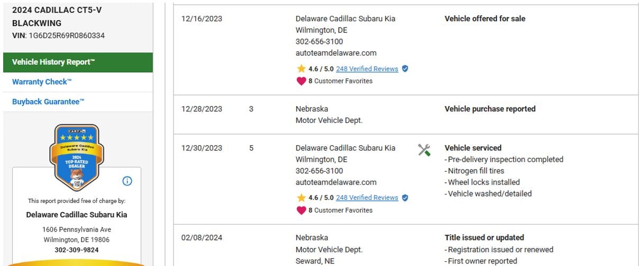Open 248 Verified Reviews in 12/30/2023 entry

click(367, 198)
